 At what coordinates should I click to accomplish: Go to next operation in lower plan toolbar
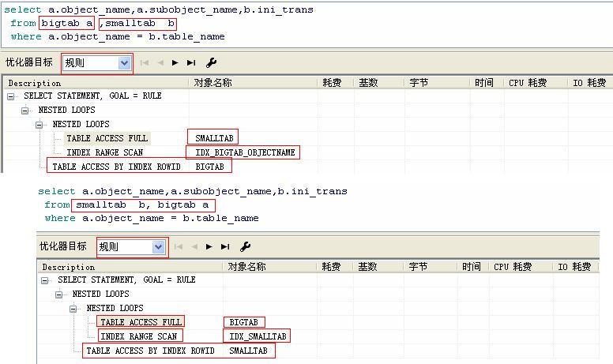[209, 247]
